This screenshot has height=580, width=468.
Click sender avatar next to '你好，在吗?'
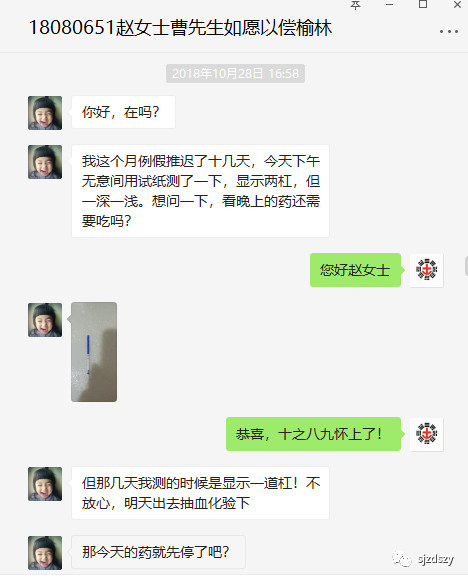click(x=45, y=113)
